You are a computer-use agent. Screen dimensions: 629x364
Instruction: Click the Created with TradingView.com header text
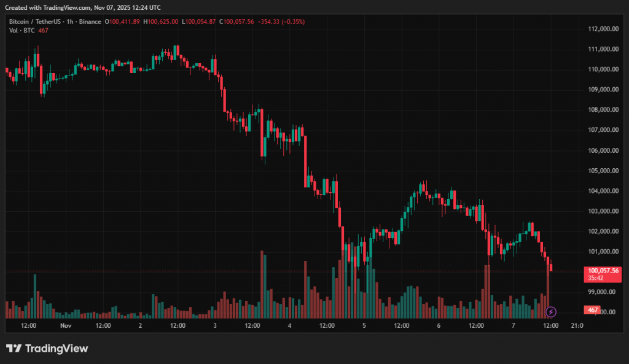pyautogui.click(x=83, y=7)
